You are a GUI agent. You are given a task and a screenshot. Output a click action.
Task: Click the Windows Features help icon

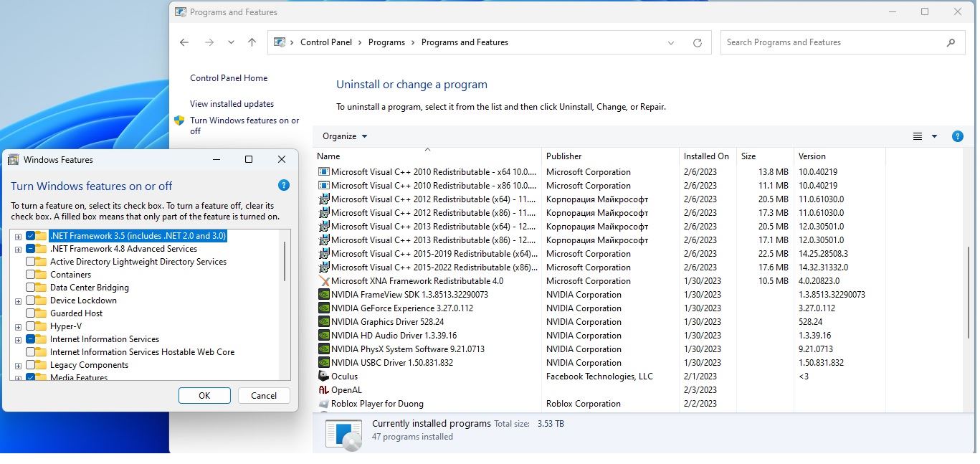point(283,185)
